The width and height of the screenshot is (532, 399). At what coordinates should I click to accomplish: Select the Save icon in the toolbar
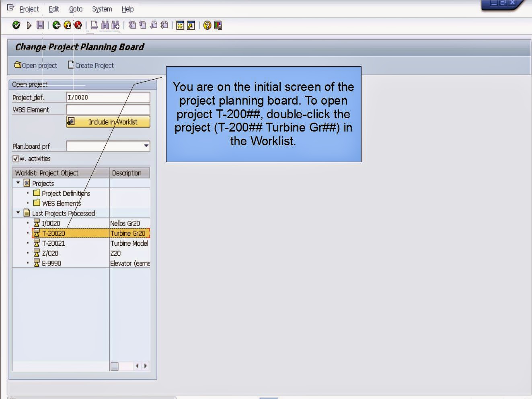(41, 25)
